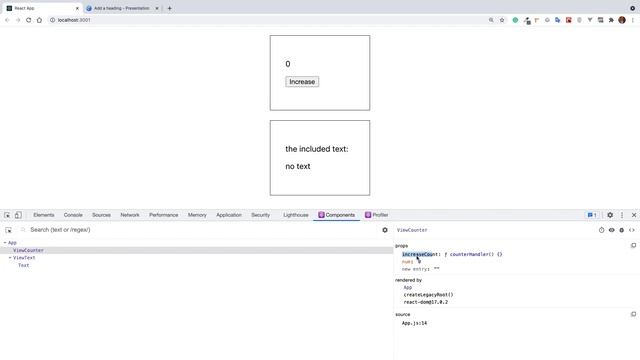The width and height of the screenshot is (640, 360).
Task: Open App.js:14 source link
Action: (x=414, y=323)
